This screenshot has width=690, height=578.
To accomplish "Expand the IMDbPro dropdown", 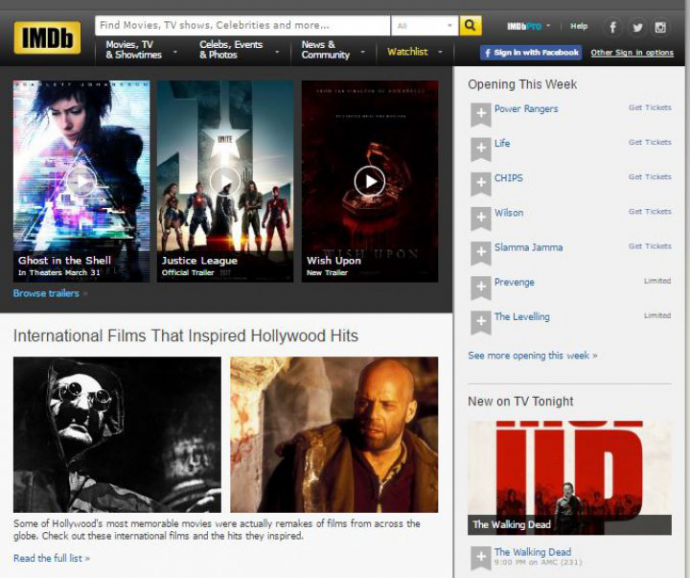I will pos(548,26).
